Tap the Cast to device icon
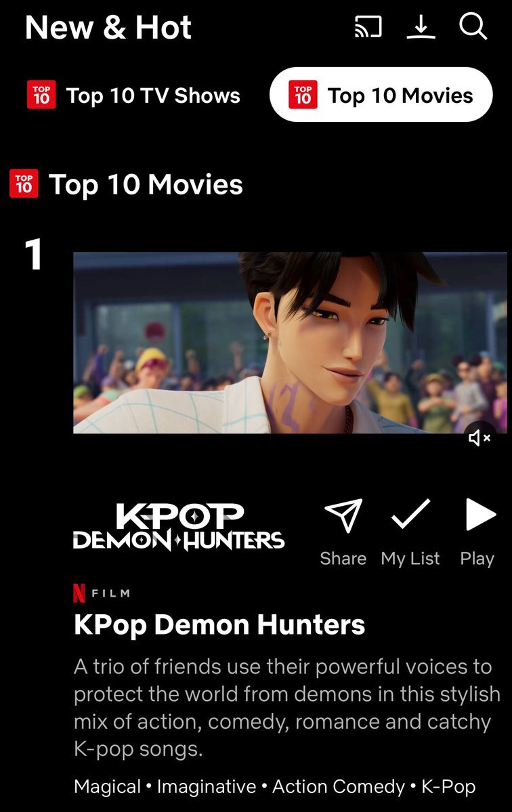This screenshot has height=812, width=512. [x=368, y=26]
